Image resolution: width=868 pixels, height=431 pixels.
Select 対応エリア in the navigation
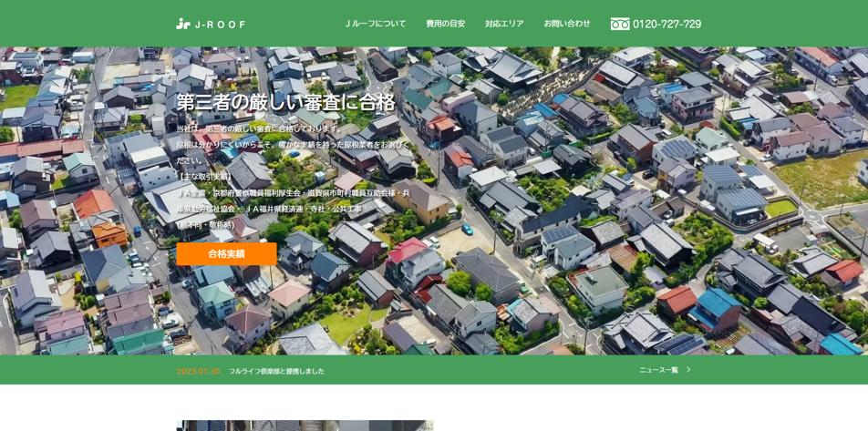pos(504,24)
